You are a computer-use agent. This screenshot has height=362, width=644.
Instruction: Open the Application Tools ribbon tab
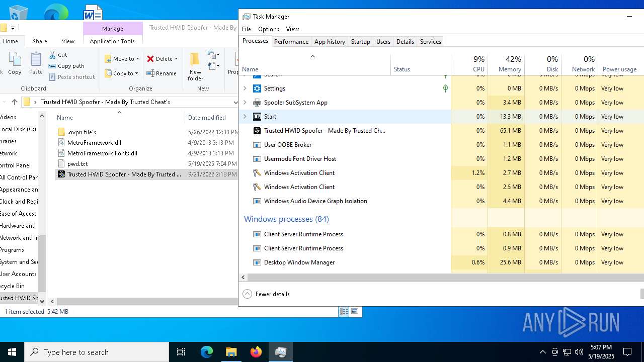pyautogui.click(x=112, y=41)
